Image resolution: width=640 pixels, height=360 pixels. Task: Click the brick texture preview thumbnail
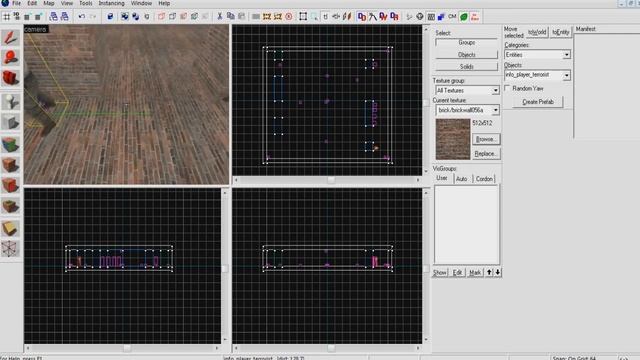[x=453, y=139]
